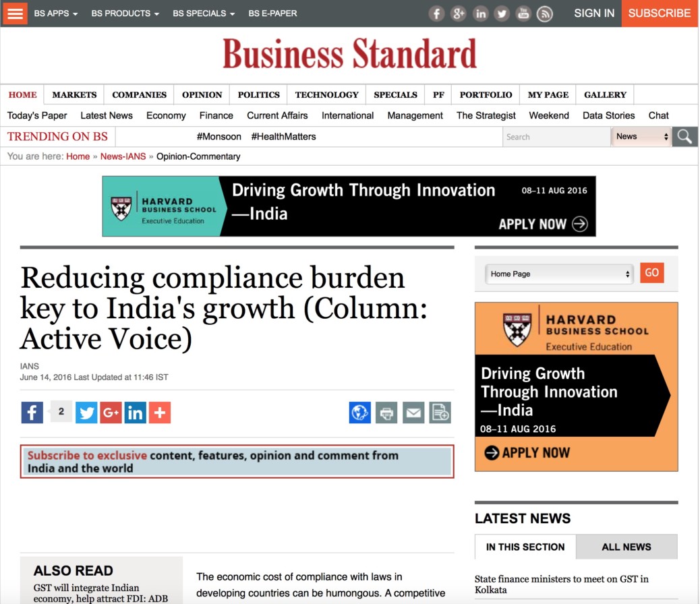Click SIGN IN
This screenshot has width=700, height=604.
594,13
